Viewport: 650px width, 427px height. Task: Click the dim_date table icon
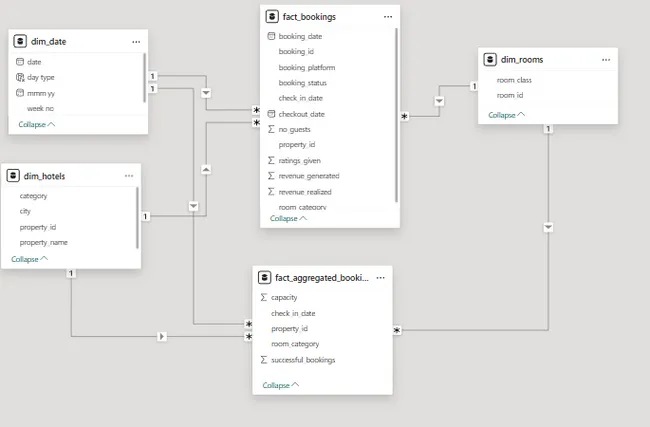pos(22,41)
